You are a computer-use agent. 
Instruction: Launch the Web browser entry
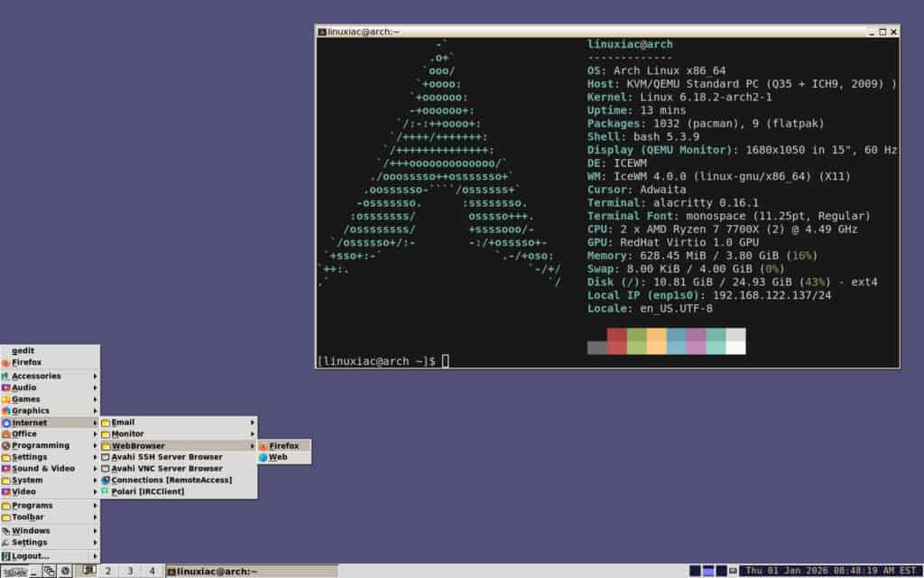click(x=281, y=456)
